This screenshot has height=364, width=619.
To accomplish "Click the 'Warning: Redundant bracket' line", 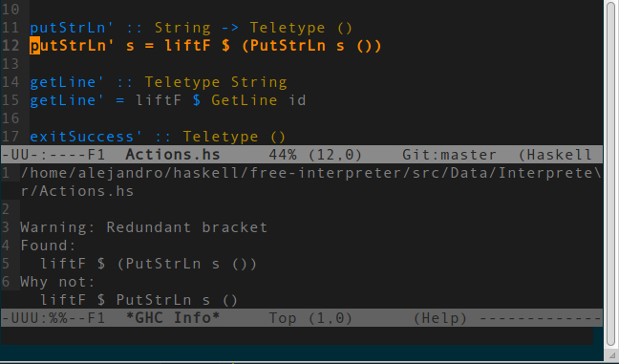I will point(143,227).
